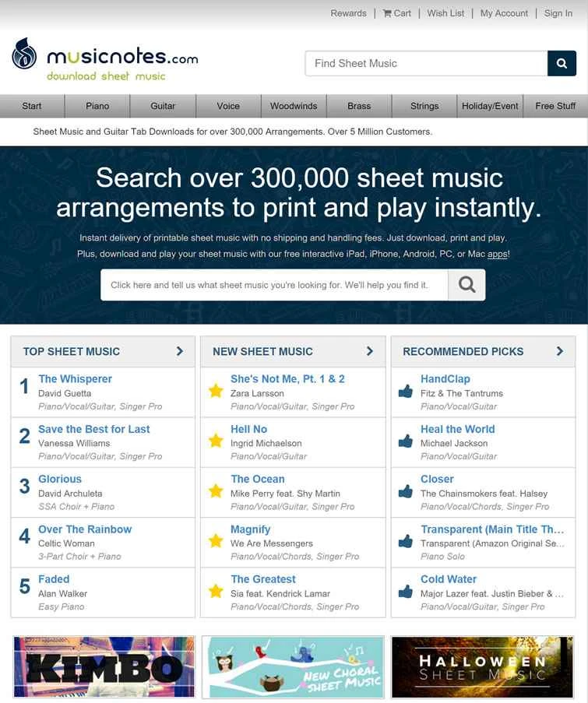Click the Recommended Picks heading

(463, 352)
